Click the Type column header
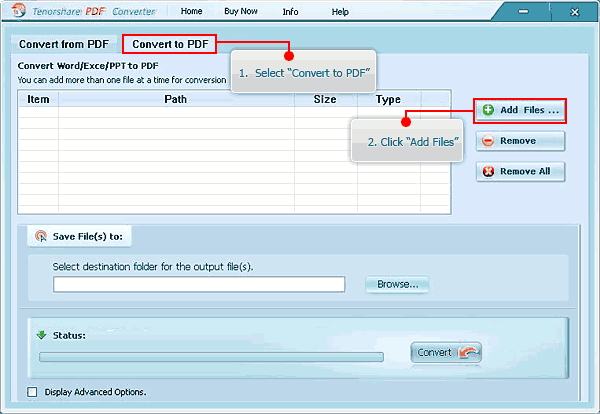Viewport: 600px width, 414px height. [388, 99]
